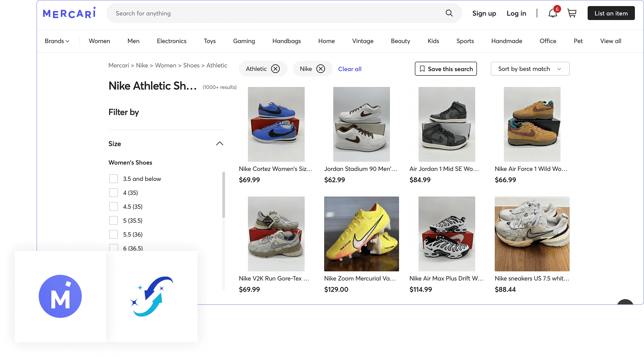
Task: Open the Kids category
Action: point(433,41)
